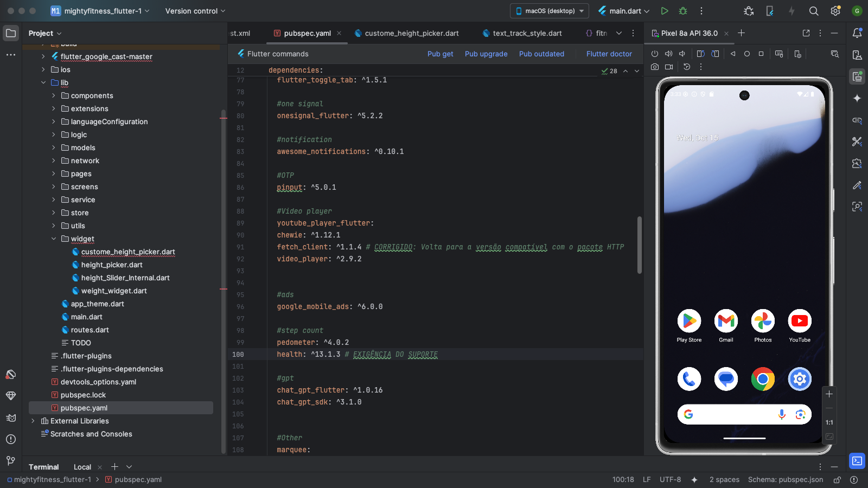
Task: Click the Pub get link
Action: [x=440, y=54]
